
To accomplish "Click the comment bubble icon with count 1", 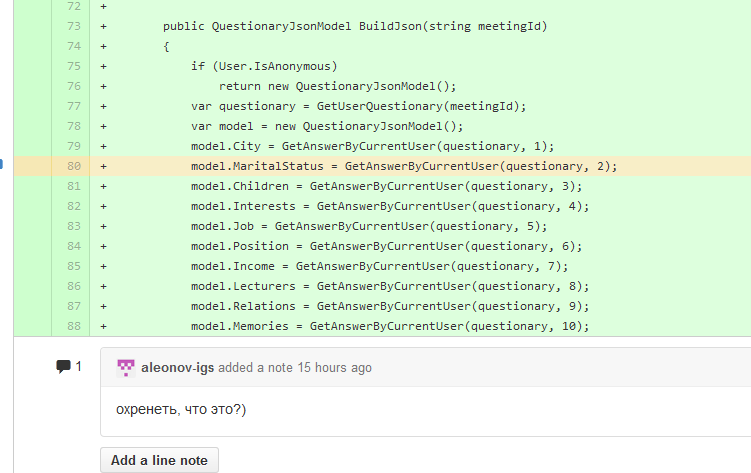I will (x=68, y=367).
